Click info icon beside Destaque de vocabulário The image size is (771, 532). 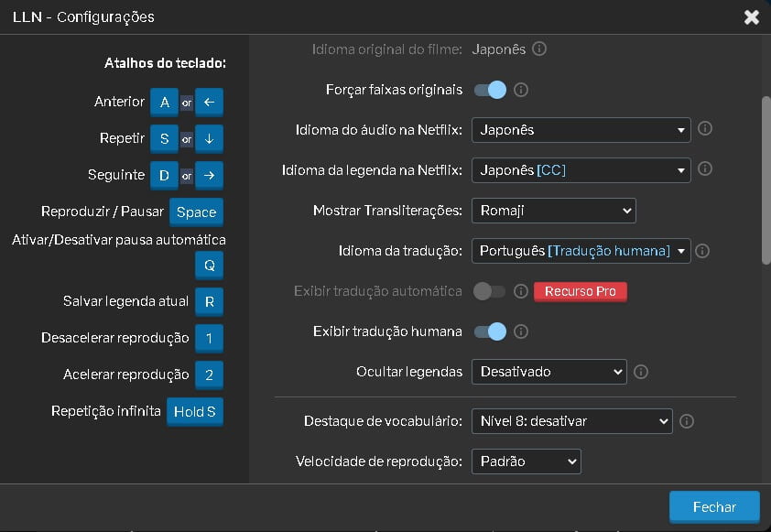point(687,421)
